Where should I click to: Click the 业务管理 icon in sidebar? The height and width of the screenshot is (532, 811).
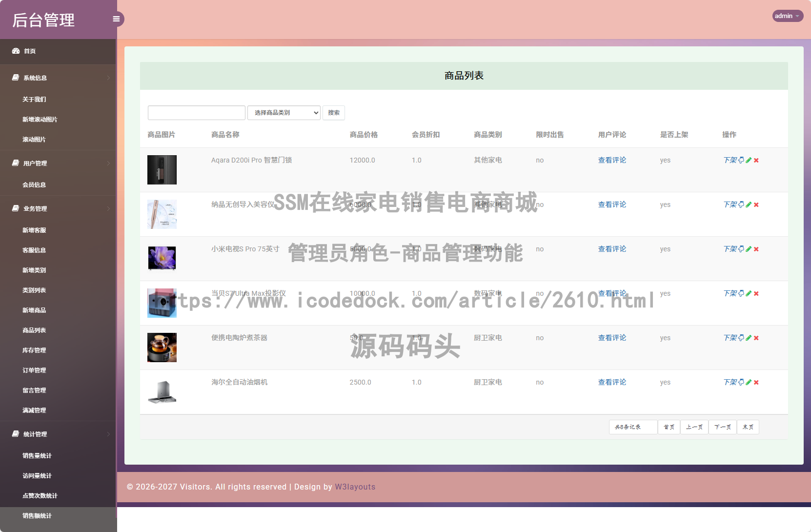[x=14, y=208]
